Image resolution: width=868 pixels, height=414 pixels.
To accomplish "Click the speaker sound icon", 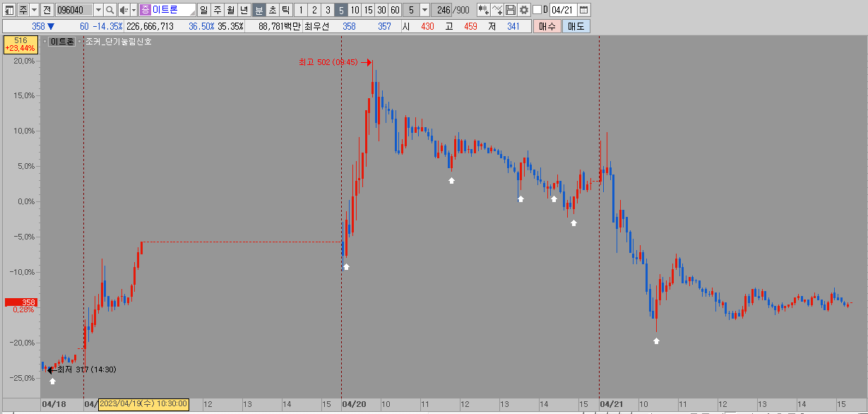I will pos(124,10).
